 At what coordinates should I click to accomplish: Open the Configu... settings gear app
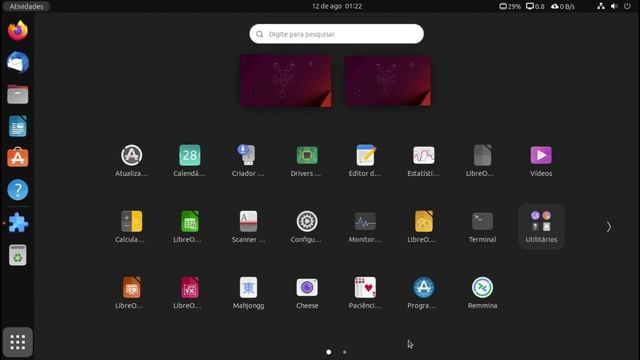pos(307,227)
